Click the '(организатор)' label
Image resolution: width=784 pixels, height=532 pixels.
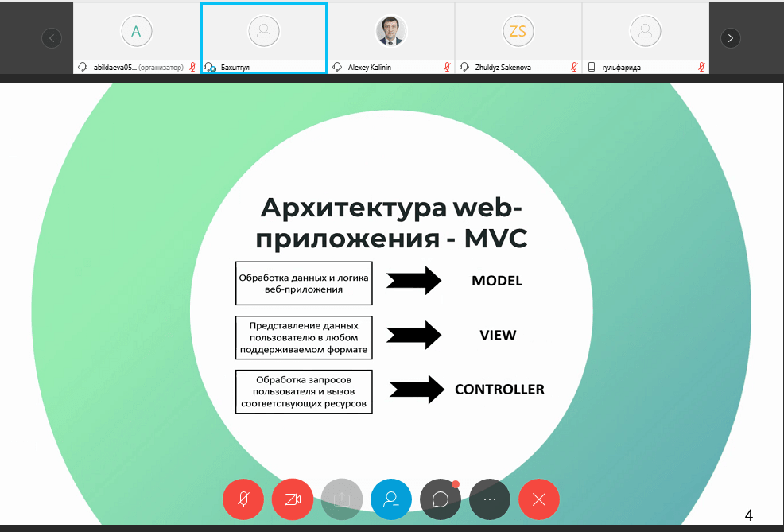(161, 67)
